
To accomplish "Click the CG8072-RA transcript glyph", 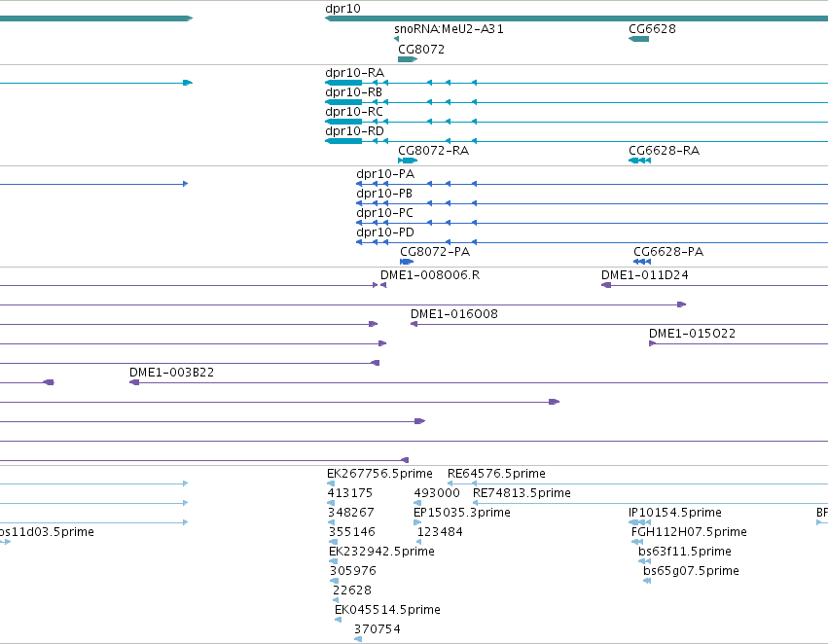I will coord(408,161).
